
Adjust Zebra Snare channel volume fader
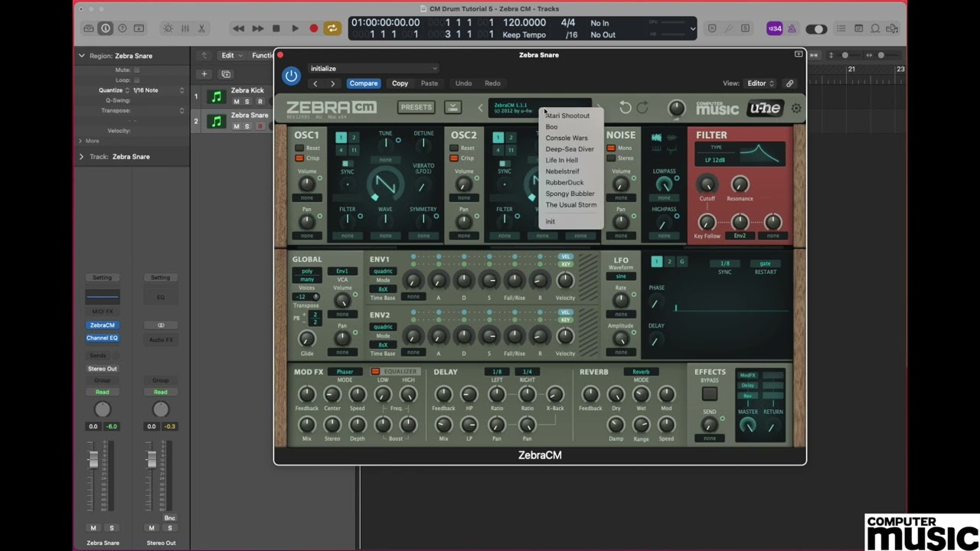93,459
